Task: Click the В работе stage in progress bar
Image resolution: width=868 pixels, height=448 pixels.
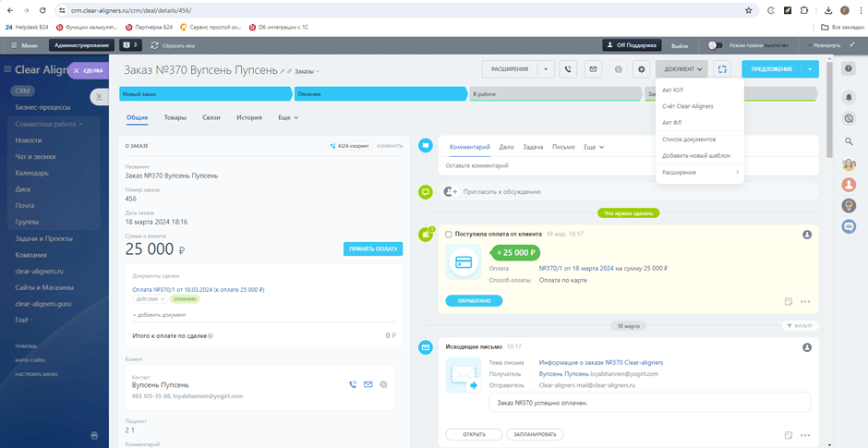Action: pyautogui.click(x=555, y=94)
